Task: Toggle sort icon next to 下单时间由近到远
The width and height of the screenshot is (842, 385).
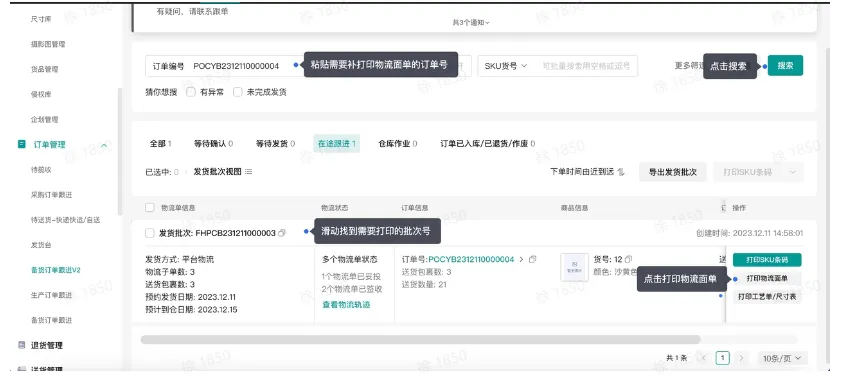Action: [621, 172]
